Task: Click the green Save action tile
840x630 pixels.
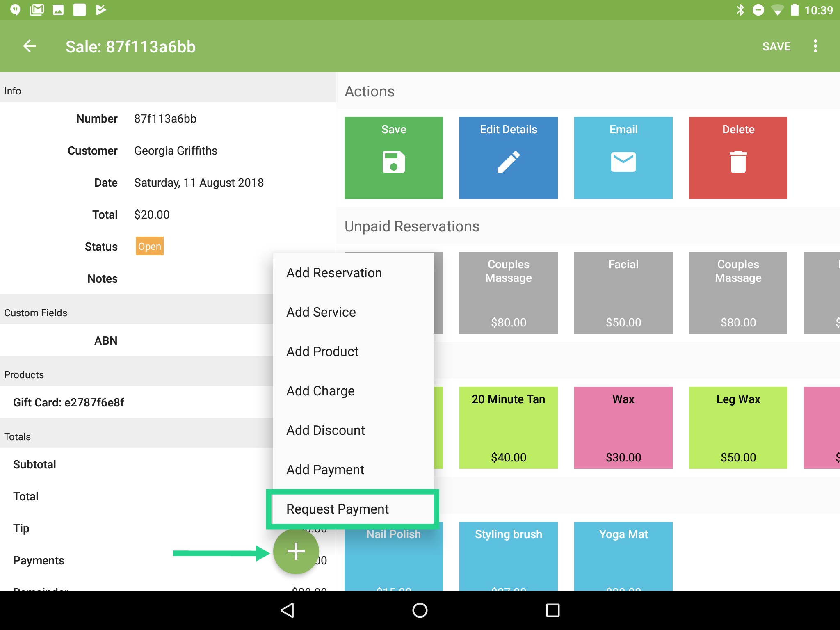Action: 393,158
